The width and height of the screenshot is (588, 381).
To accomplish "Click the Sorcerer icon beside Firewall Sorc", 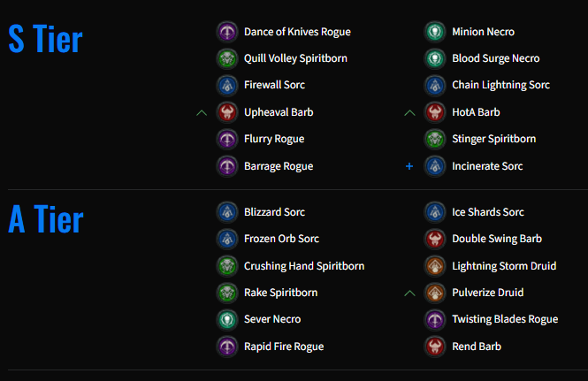I will pyautogui.click(x=227, y=85).
